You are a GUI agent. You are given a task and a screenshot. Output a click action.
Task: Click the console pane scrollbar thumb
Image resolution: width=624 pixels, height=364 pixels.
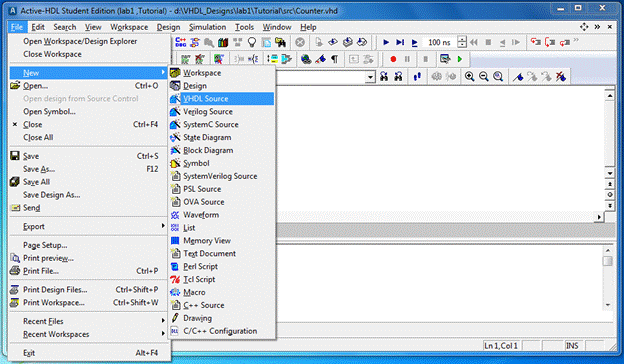point(608,261)
